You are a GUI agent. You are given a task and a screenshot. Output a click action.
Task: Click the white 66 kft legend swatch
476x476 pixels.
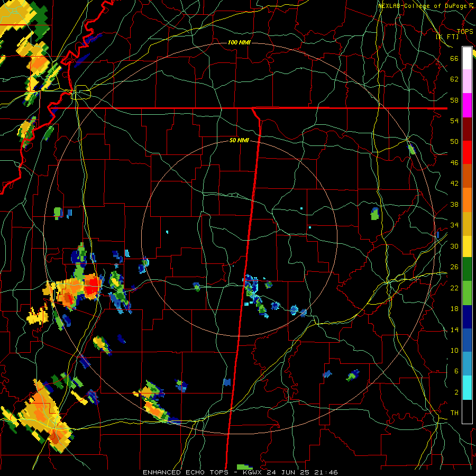tap(467, 58)
